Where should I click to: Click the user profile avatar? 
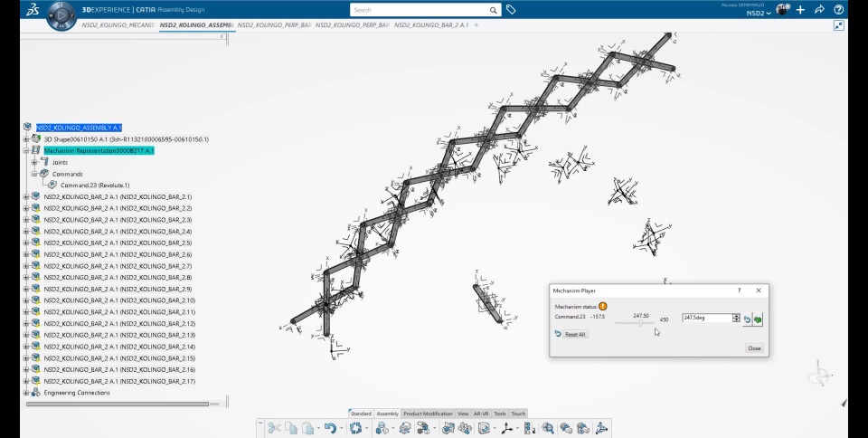(781, 9)
